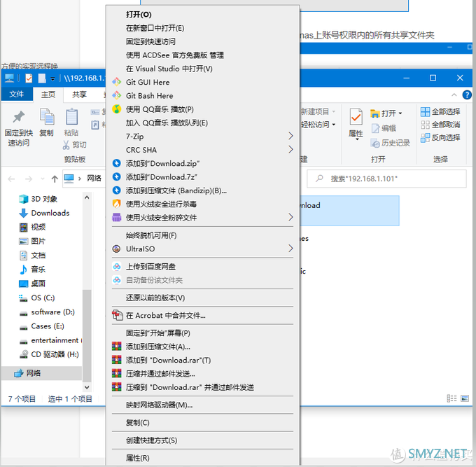The height and width of the screenshot is (467, 476).
Task: Click Bandizip icon for Download.7z entry
Action: point(117,176)
